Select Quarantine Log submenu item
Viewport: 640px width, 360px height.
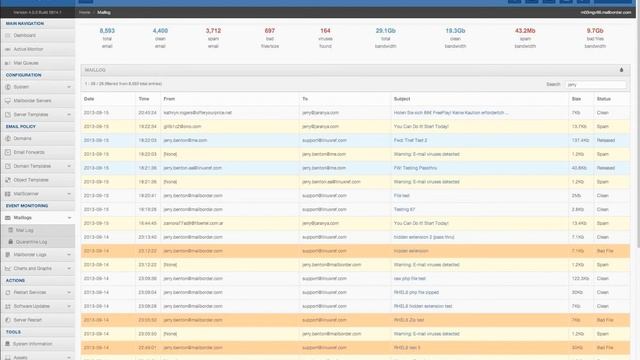click(31, 242)
